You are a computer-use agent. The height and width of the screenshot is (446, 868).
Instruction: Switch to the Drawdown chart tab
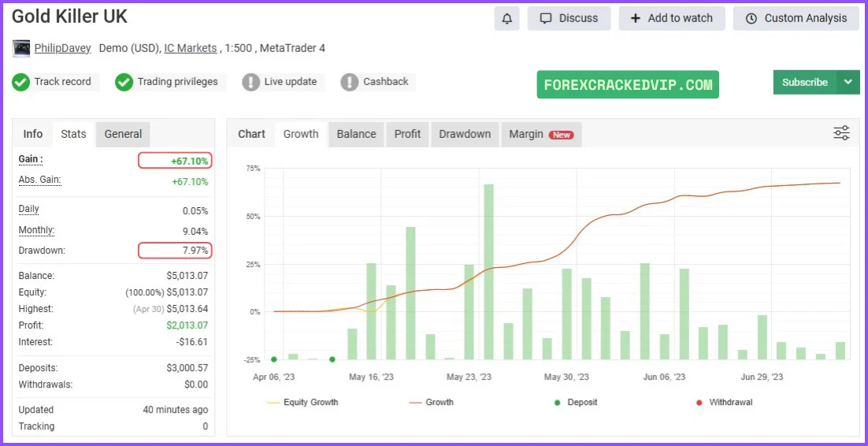tap(465, 134)
